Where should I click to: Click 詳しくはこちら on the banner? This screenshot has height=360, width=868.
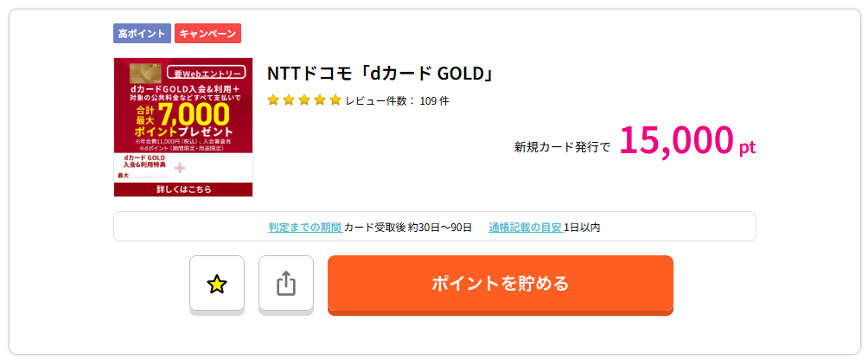[183, 189]
